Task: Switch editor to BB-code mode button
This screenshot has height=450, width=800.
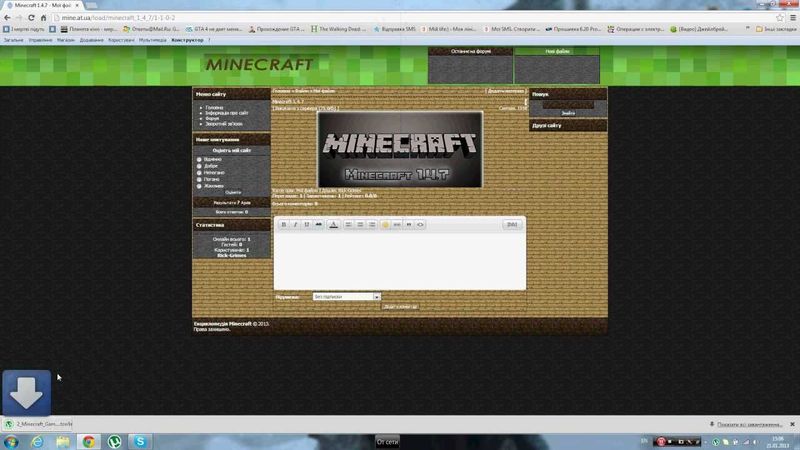Action: coord(512,224)
